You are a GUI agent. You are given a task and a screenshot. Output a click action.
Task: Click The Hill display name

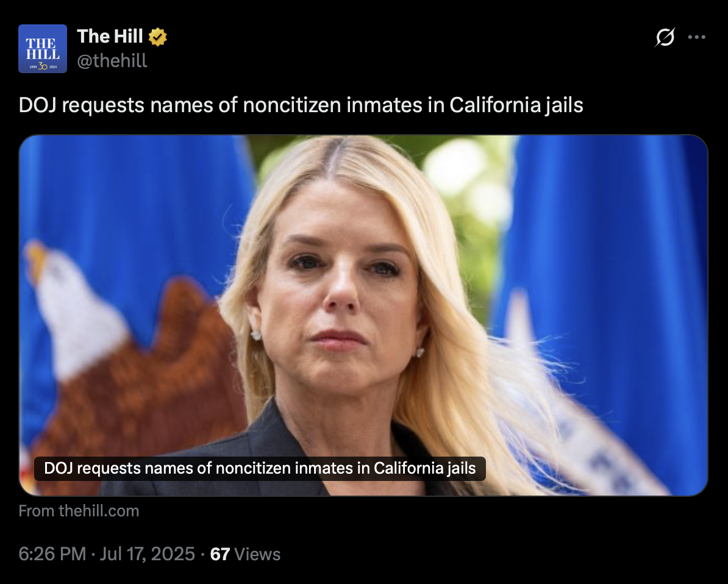pos(110,36)
